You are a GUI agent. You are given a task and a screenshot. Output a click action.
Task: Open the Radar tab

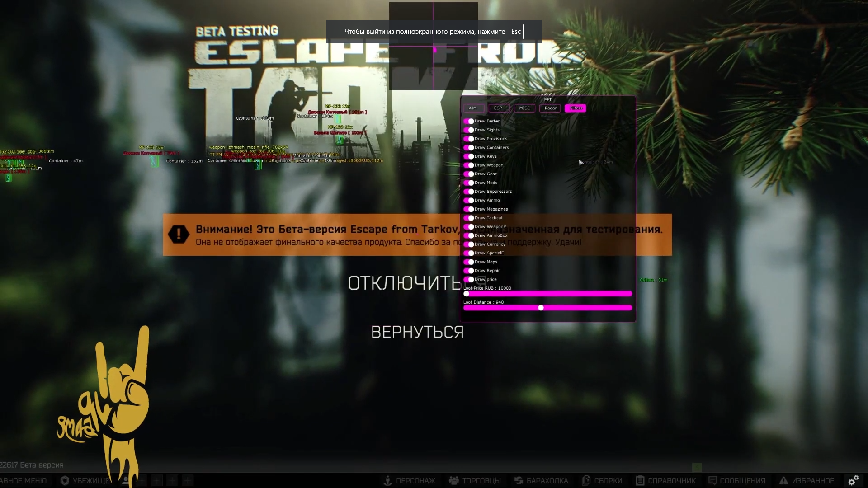point(550,108)
